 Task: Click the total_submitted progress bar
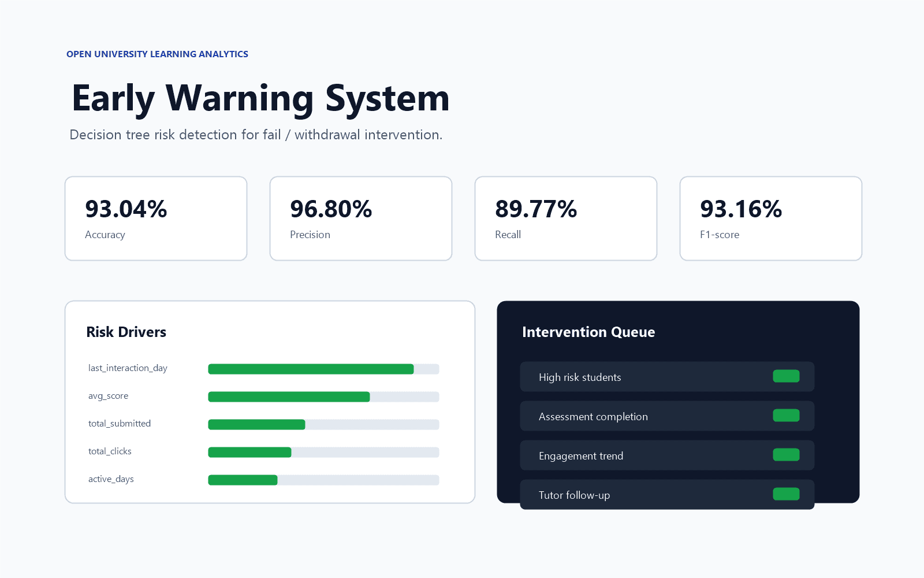(323, 424)
